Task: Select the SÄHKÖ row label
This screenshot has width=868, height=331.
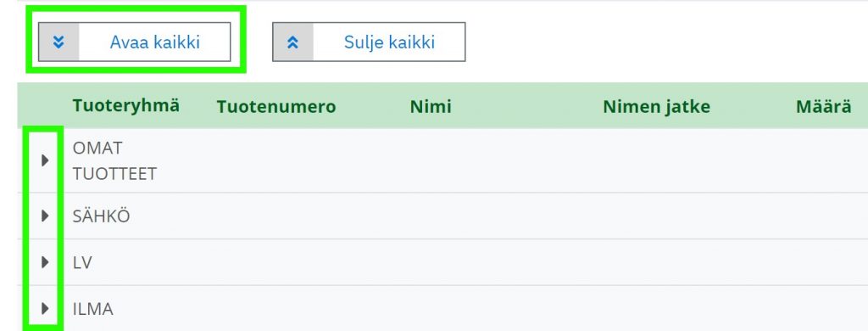Action: pyautogui.click(x=102, y=216)
